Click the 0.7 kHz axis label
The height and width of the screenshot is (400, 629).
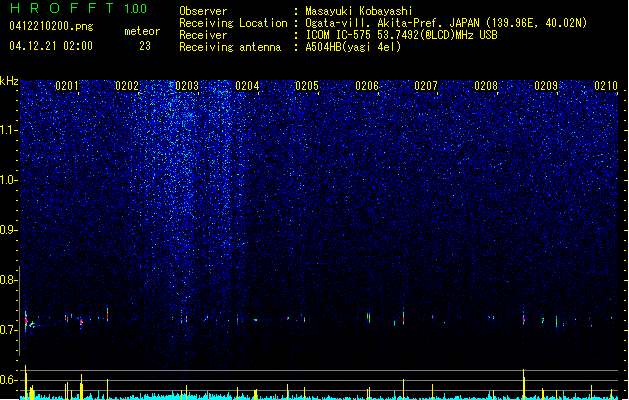tap(8, 330)
